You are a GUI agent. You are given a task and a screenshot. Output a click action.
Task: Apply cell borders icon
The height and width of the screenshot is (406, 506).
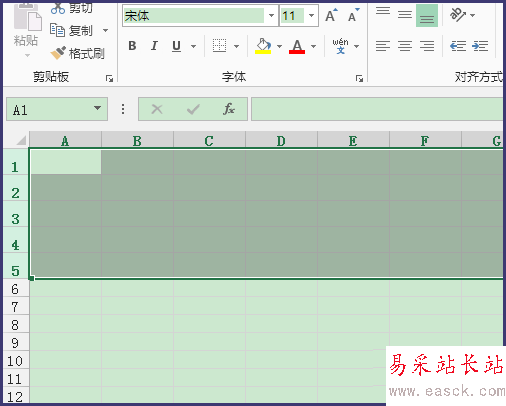click(219, 46)
